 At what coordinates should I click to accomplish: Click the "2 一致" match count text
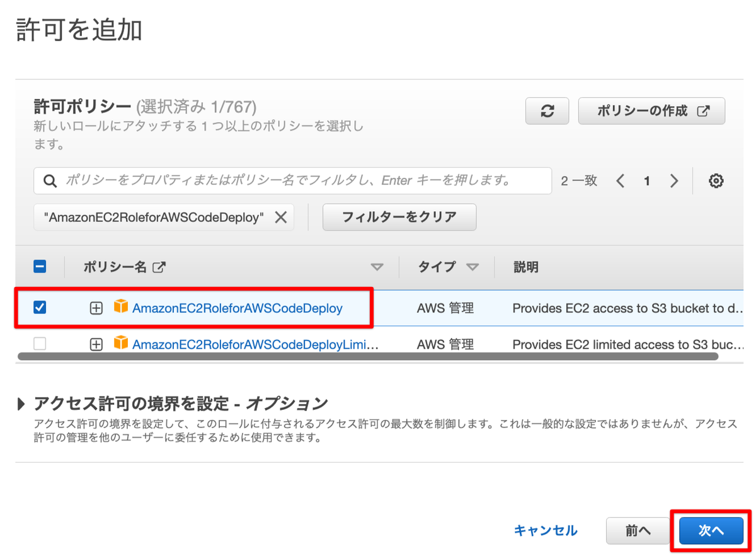point(579,181)
